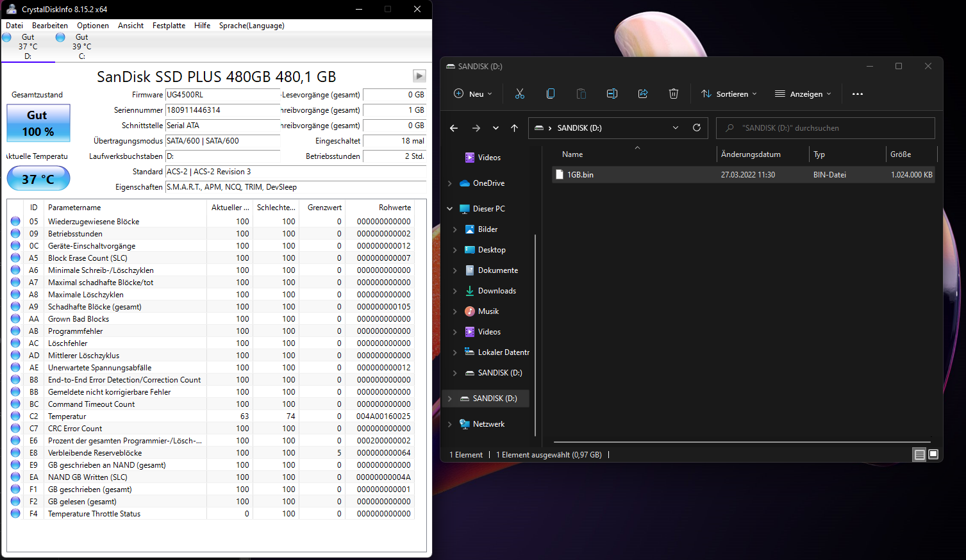Select the C: drive status orb at 39 °C
This screenshot has width=966, height=560.
[60, 37]
